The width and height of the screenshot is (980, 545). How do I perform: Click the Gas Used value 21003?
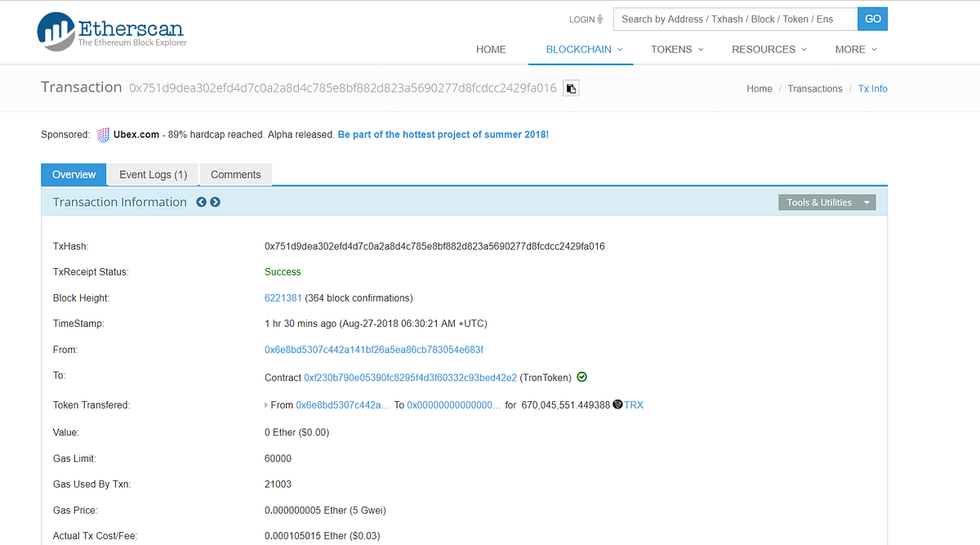click(x=278, y=485)
